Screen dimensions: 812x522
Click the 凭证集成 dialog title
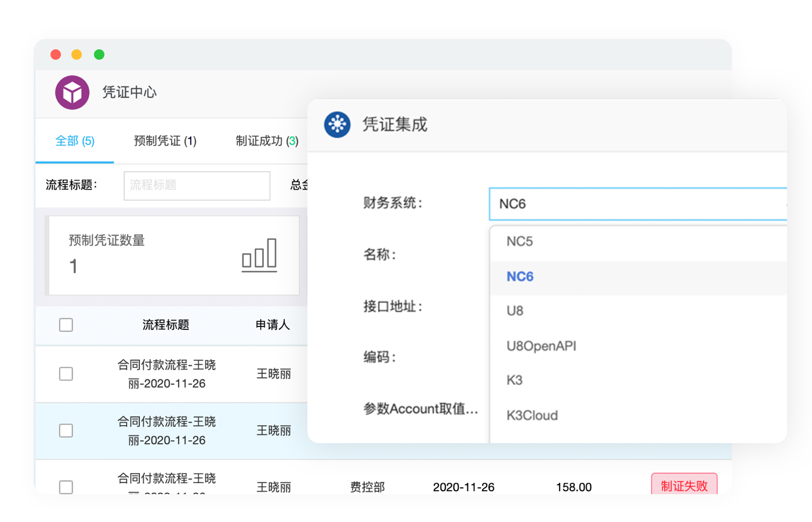tap(395, 124)
